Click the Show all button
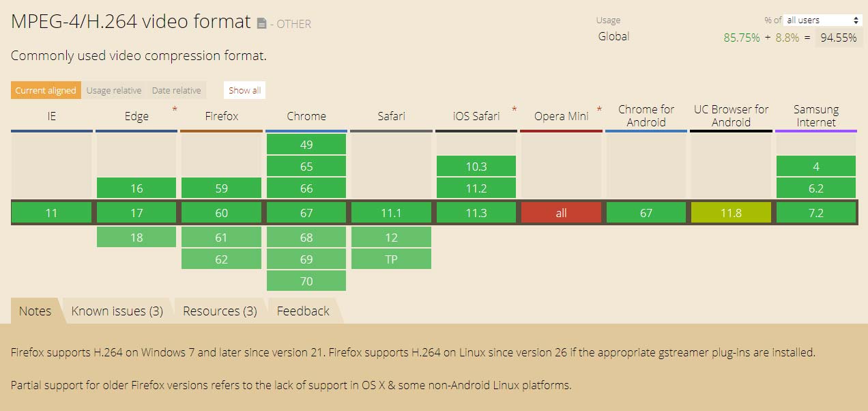This screenshot has height=411, width=868. [244, 90]
